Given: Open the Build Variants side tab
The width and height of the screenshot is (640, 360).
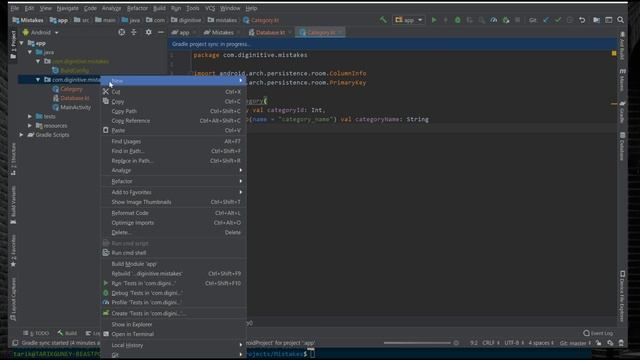Looking at the screenshot, I should coord(13,204).
